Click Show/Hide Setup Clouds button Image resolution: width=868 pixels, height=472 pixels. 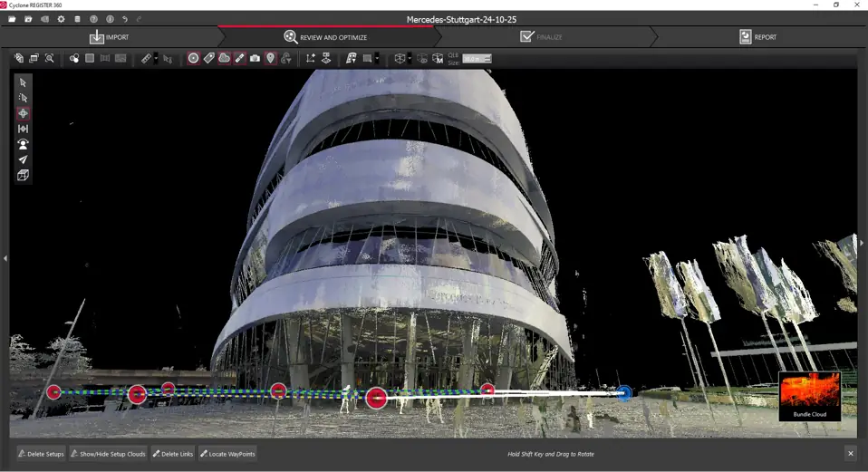tap(109, 454)
